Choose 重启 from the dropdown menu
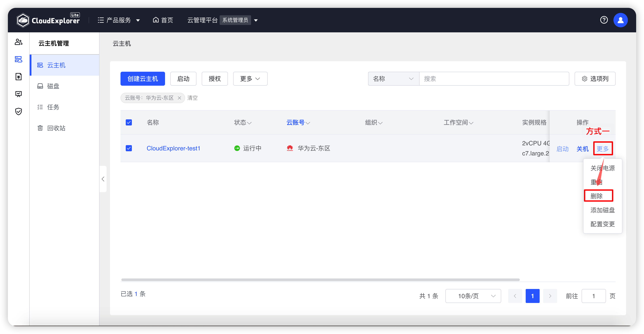 603,182
